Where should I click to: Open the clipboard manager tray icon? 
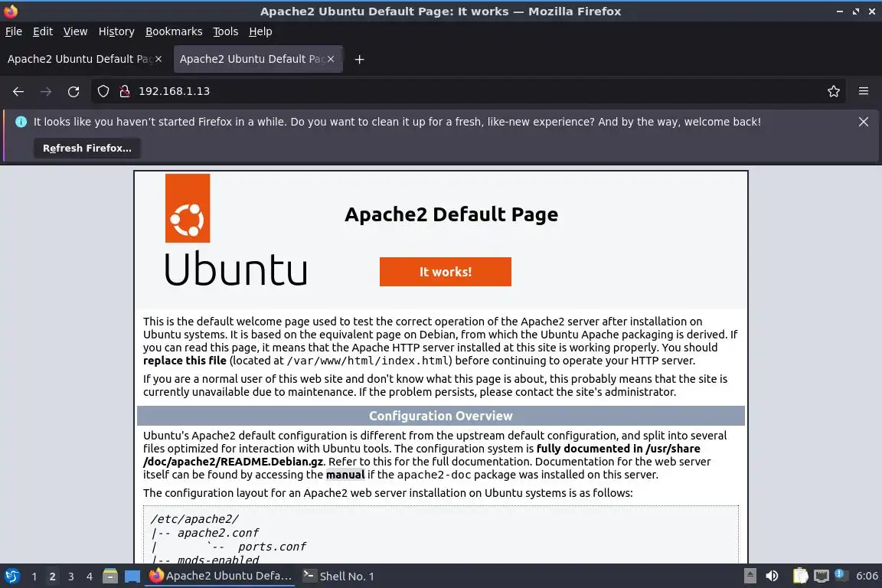800,576
